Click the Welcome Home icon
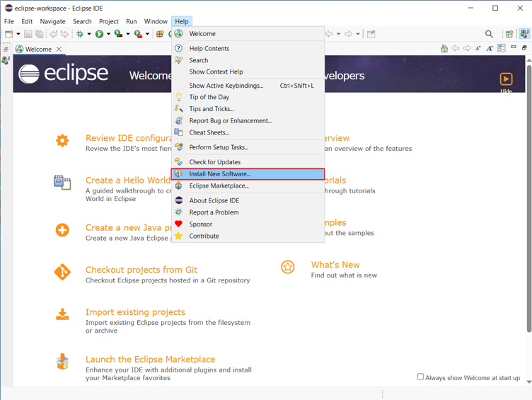Viewport: 532px width, 400px height. [444, 49]
